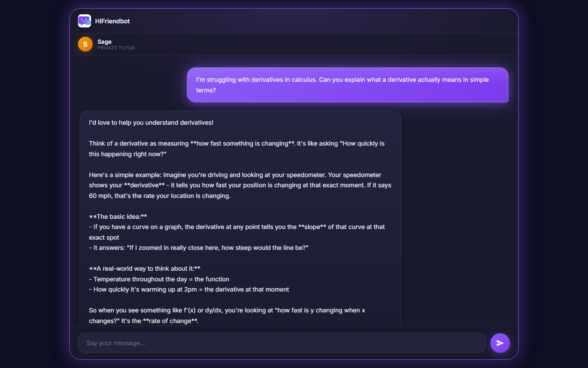The height and width of the screenshot is (368, 588).
Task: Click the HiFriendbot title text
Action: (x=112, y=21)
